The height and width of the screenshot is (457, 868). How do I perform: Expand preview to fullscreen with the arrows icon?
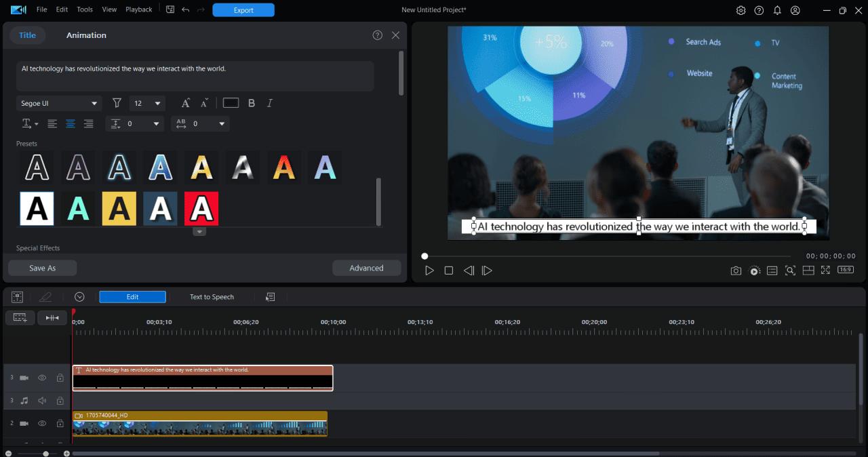[x=826, y=270]
